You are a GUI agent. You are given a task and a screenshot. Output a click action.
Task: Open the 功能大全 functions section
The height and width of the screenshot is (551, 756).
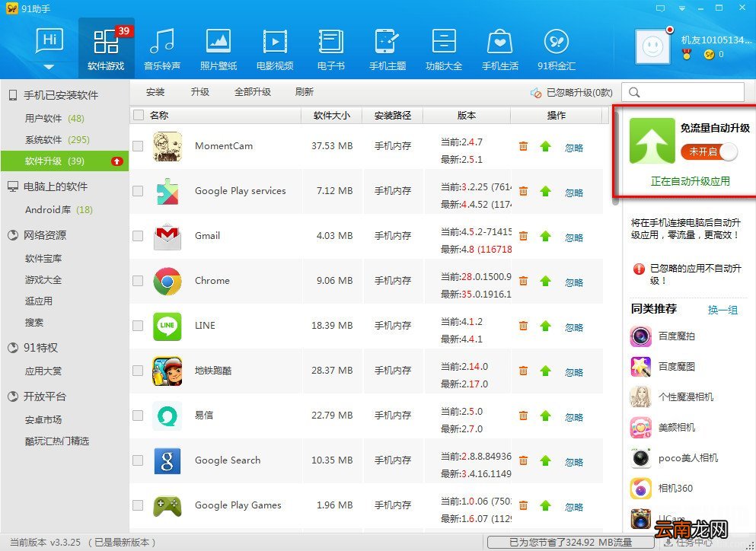(x=444, y=48)
